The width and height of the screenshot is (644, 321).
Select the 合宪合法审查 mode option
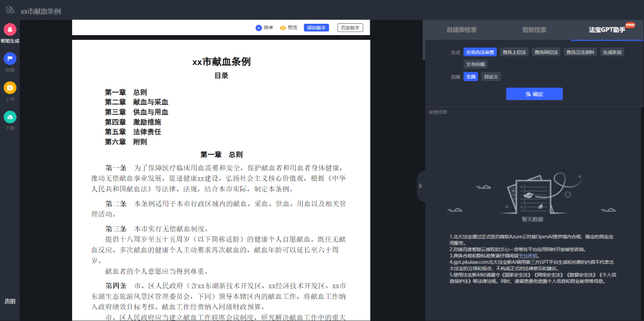480,52
